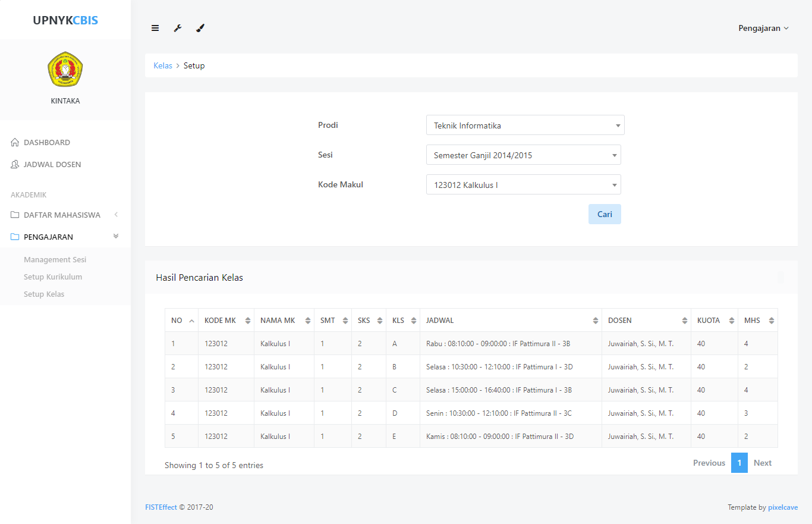Open the Sesi semester dropdown
The image size is (812, 524).
pos(523,155)
